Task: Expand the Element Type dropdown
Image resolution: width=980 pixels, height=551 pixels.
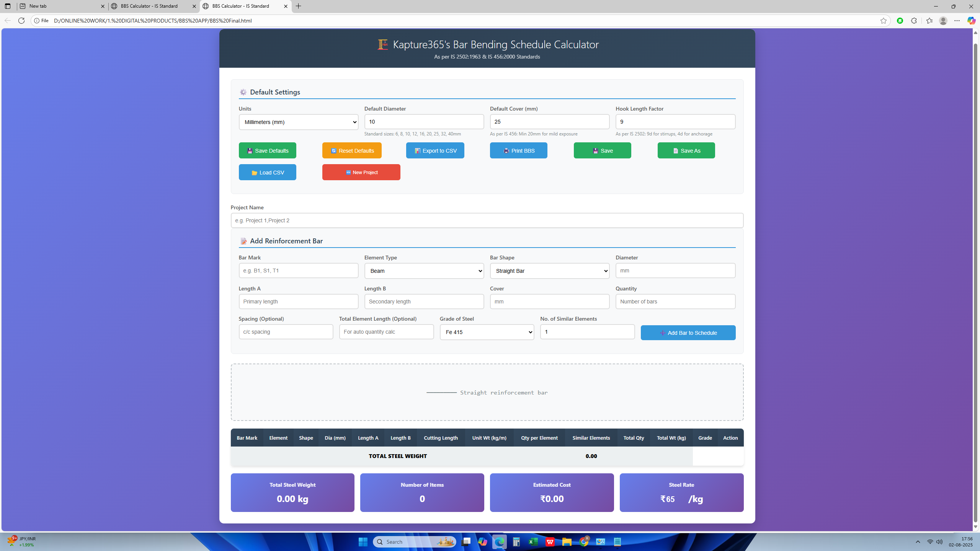Action: [424, 271]
